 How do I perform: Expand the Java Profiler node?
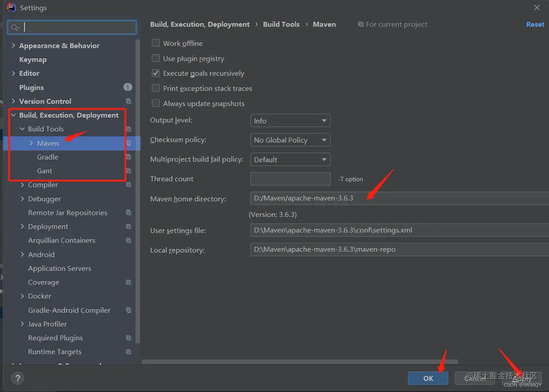(x=22, y=324)
